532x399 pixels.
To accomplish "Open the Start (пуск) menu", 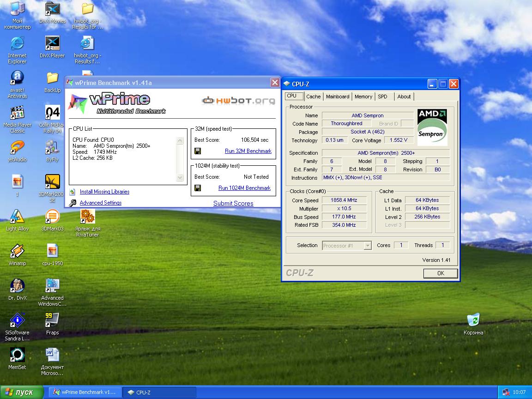I will [x=22, y=392].
